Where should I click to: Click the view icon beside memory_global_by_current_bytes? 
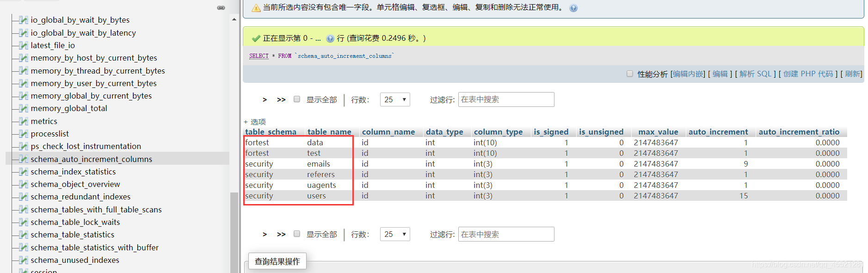[24, 96]
